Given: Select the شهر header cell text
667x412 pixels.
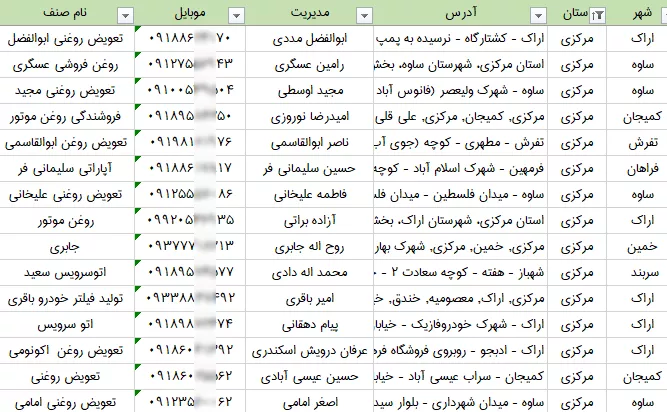Looking at the screenshot, I should click(x=642, y=13).
